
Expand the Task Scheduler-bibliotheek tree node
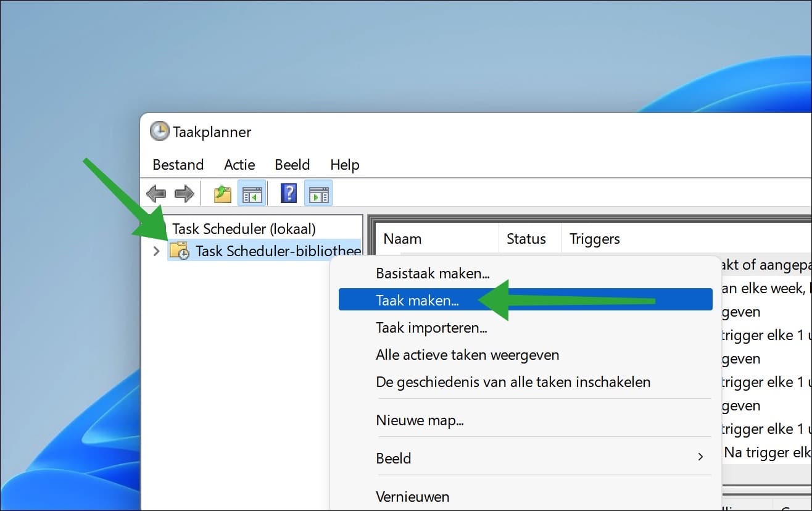(155, 251)
